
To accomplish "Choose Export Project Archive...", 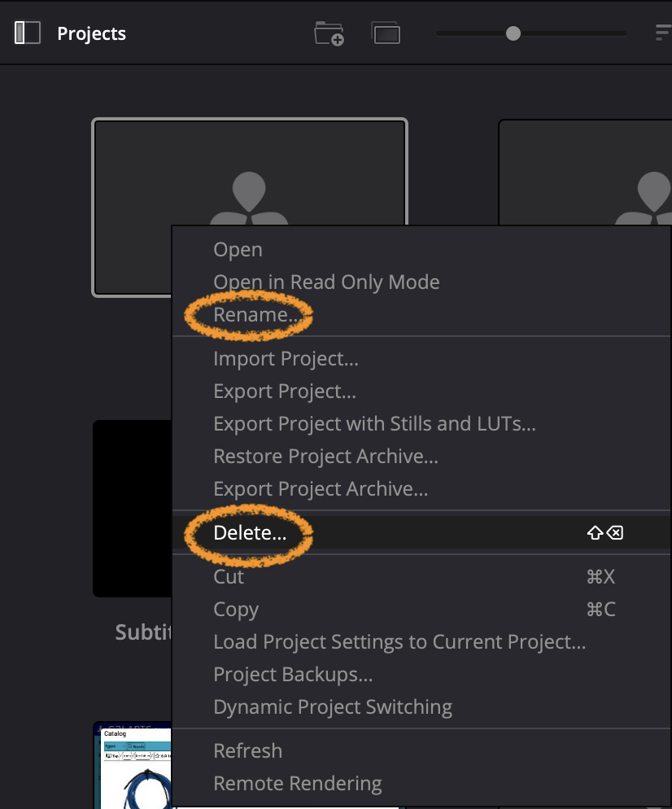I will (321, 489).
